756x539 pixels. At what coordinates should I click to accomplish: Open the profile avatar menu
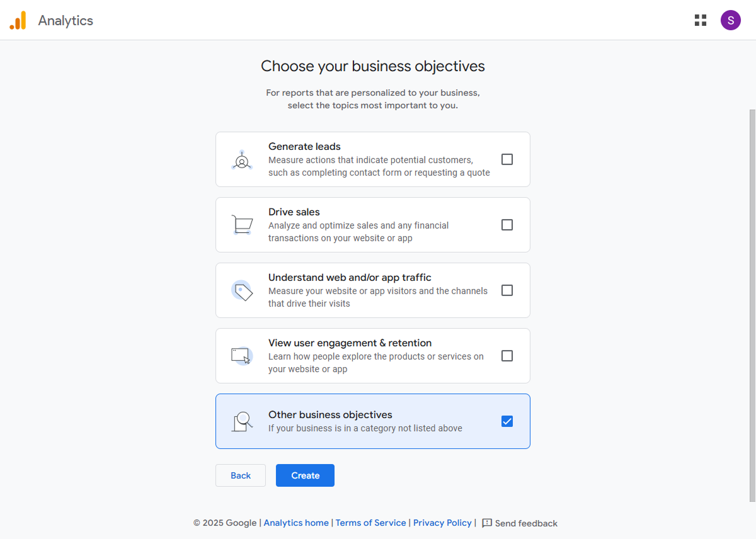[x=731, y=20]
